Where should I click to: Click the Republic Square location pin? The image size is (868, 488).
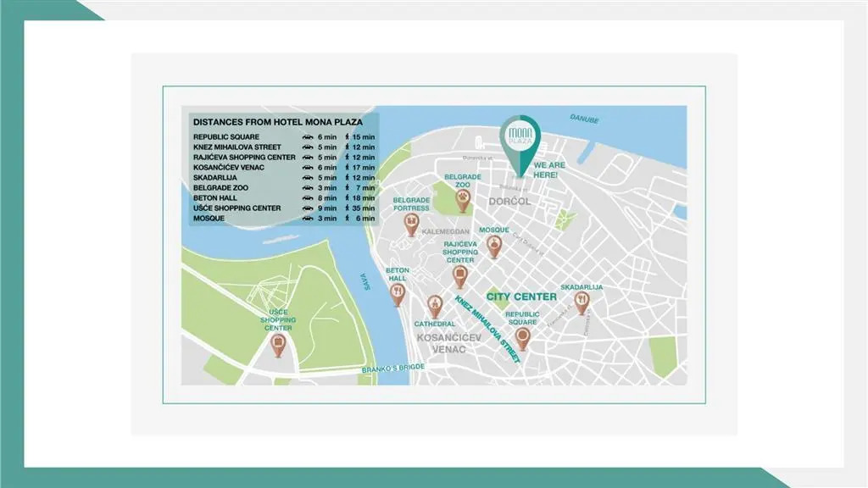523,338
